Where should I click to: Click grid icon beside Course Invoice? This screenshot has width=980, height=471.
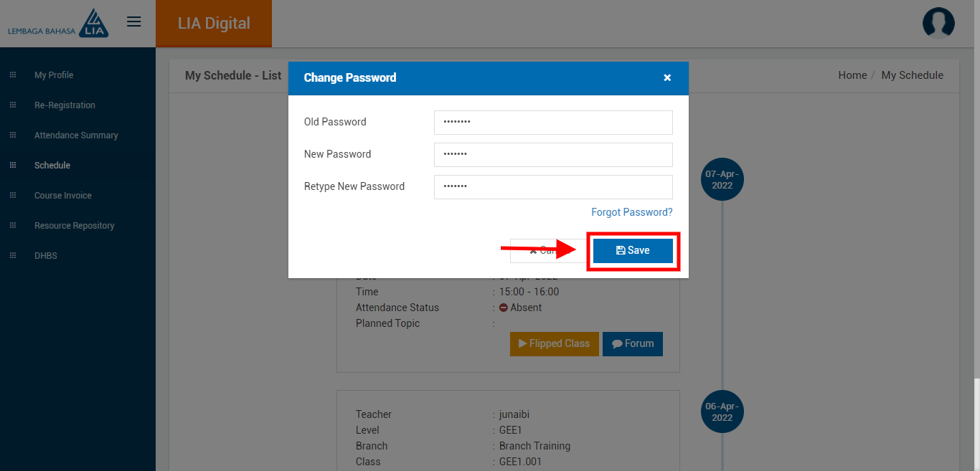click(x=13, y=196)
